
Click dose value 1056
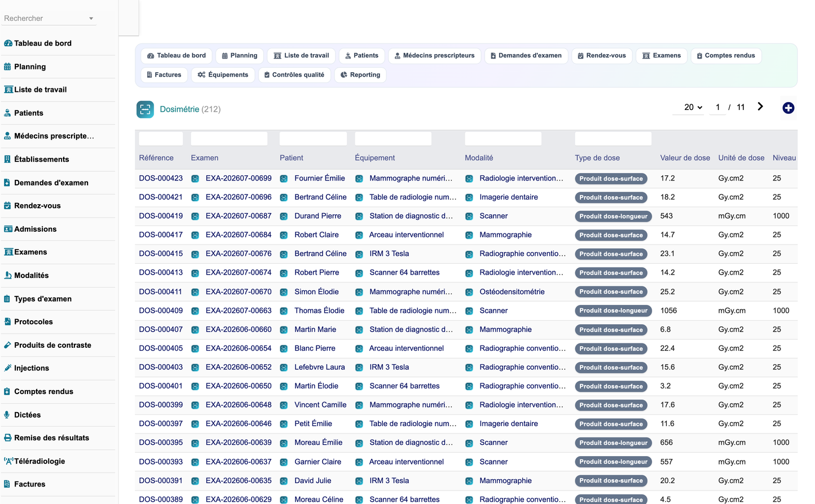click(x=668, y=311)
